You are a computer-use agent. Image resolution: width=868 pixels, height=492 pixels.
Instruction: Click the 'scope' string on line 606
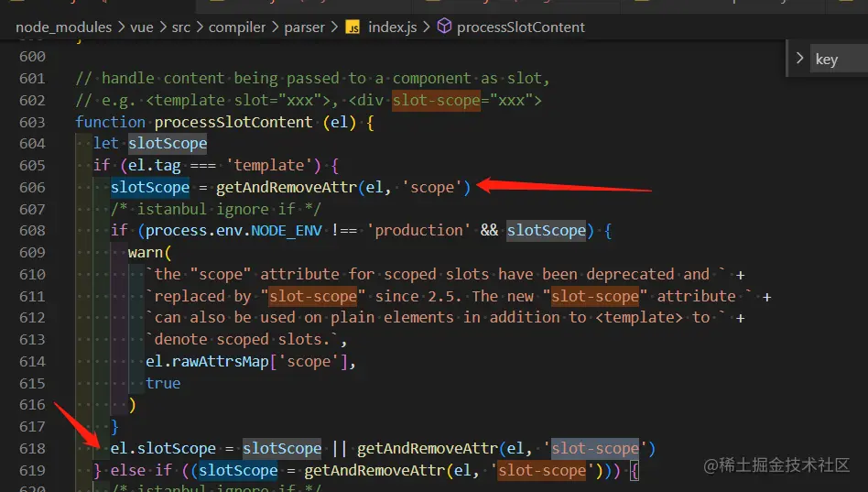432,187
